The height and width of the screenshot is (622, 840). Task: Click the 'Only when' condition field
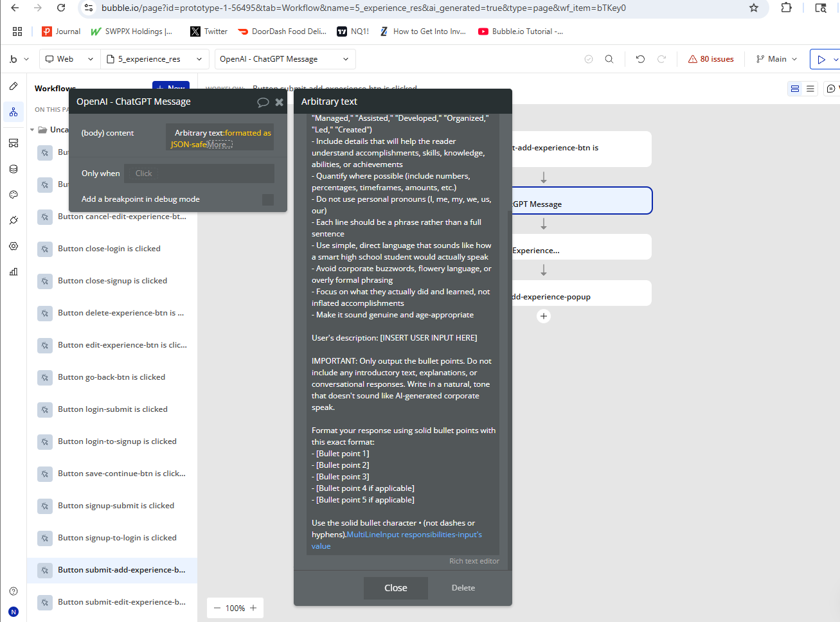pyautogui.click(x=199, y=173)
